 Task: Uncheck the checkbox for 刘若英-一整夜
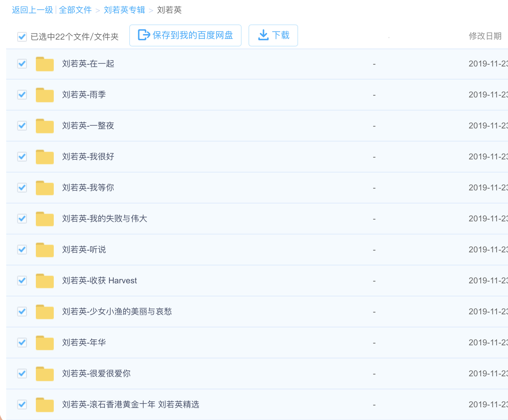click(x=22, y=126)
